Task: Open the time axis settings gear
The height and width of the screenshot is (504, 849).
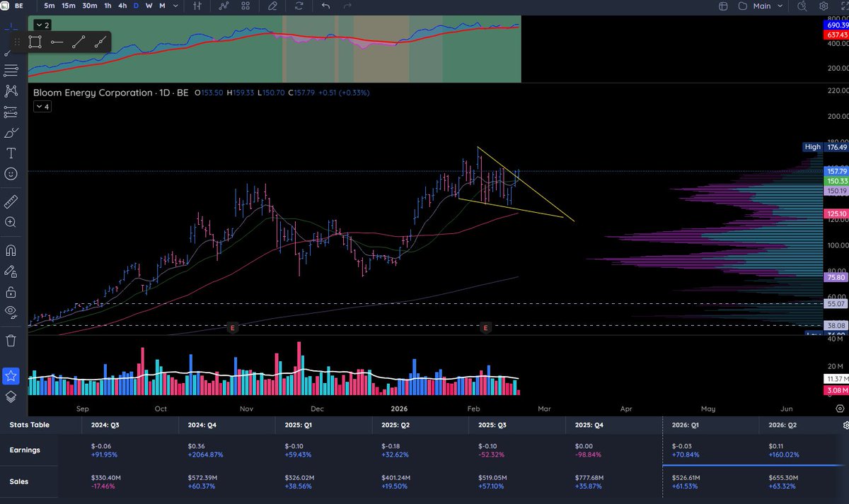Action: (x=839, y=409)
